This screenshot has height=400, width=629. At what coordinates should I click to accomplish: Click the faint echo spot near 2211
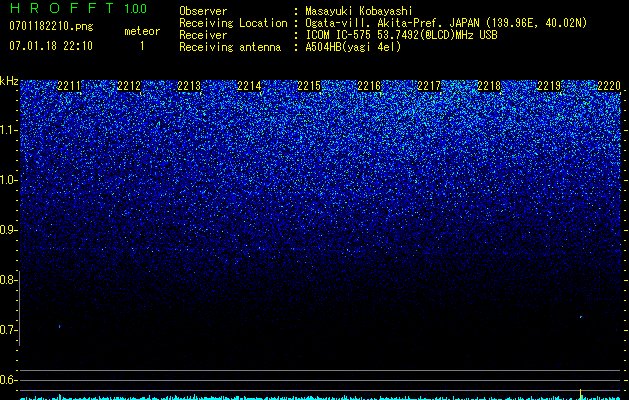click(x=60, y=327)
